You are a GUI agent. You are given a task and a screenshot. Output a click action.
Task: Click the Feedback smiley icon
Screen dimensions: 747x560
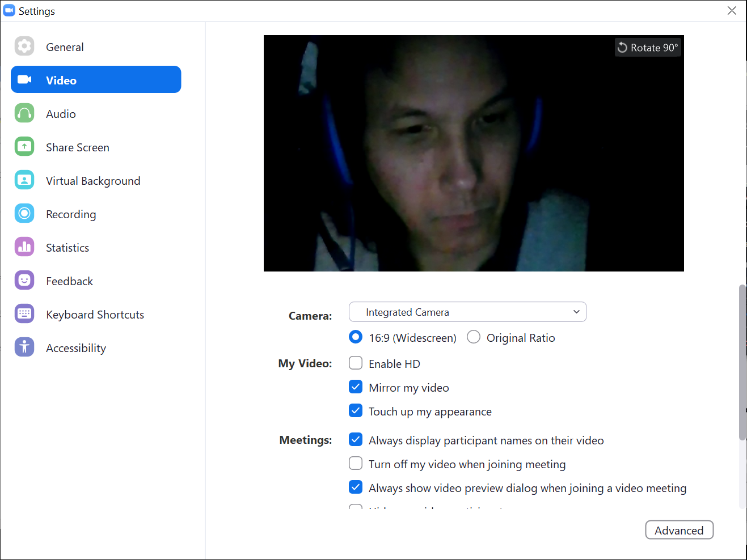pyautogui.click(x=24, y=281)
